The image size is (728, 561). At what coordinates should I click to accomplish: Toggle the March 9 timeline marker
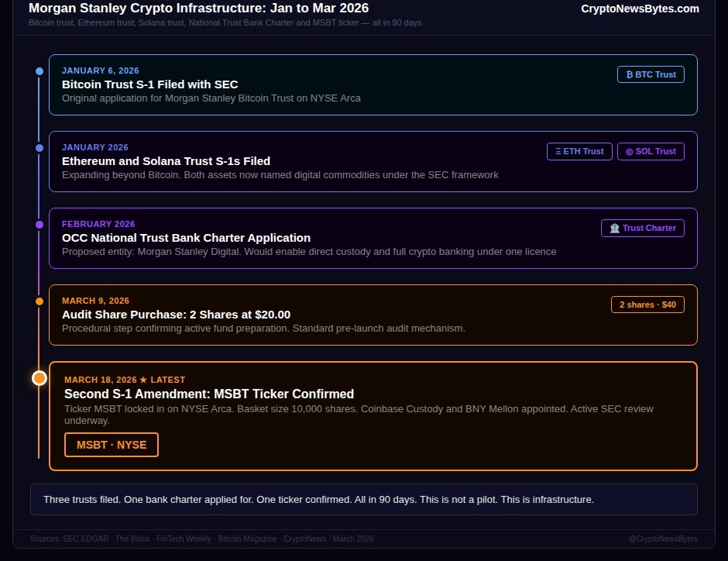click(39, 301)
